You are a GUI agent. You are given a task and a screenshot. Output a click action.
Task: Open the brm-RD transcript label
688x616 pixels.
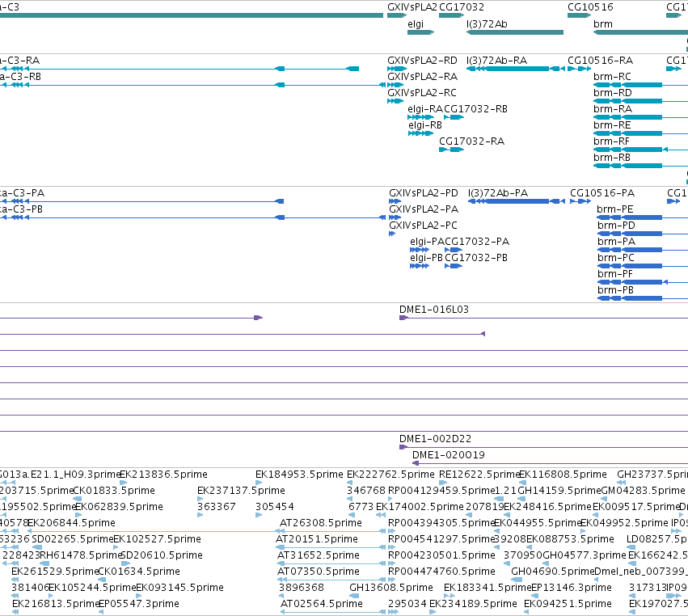[613, 93]
